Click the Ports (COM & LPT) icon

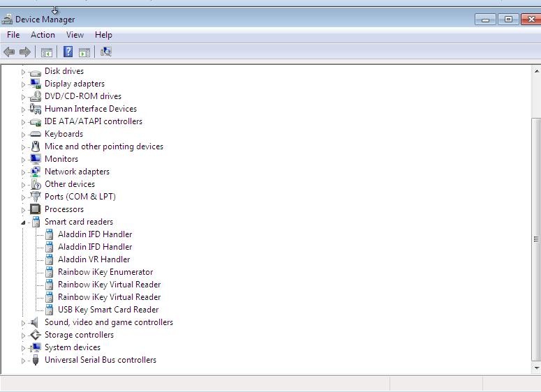(x=35, y=197)
